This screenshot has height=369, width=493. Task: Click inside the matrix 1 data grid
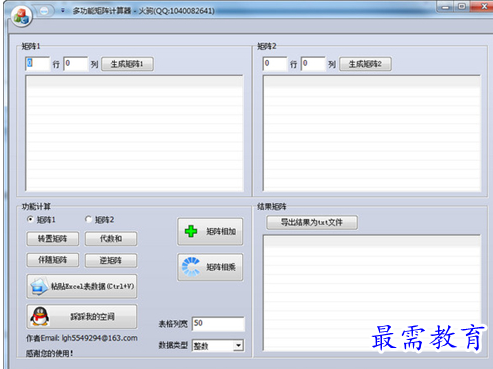pyautogui.click(x=134, y=133)
